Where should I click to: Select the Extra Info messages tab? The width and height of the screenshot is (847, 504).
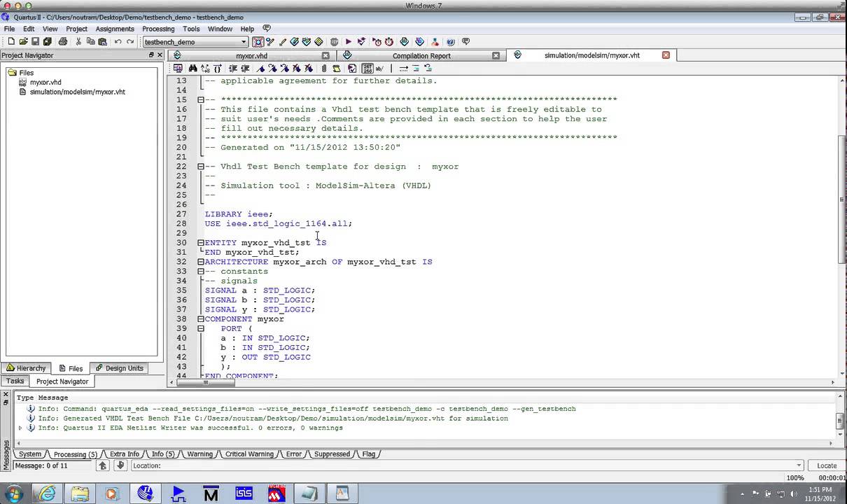click(125, 454)
